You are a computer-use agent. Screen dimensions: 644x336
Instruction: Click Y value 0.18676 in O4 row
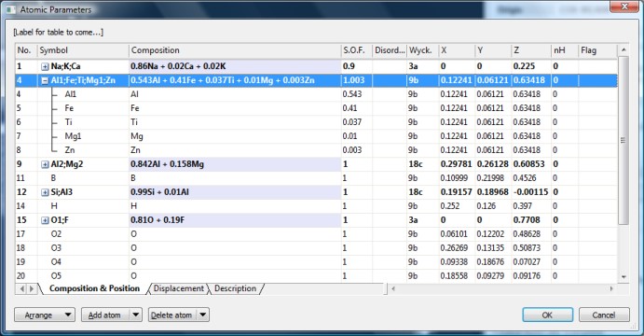pyautogui.click(x=490, y=262)
